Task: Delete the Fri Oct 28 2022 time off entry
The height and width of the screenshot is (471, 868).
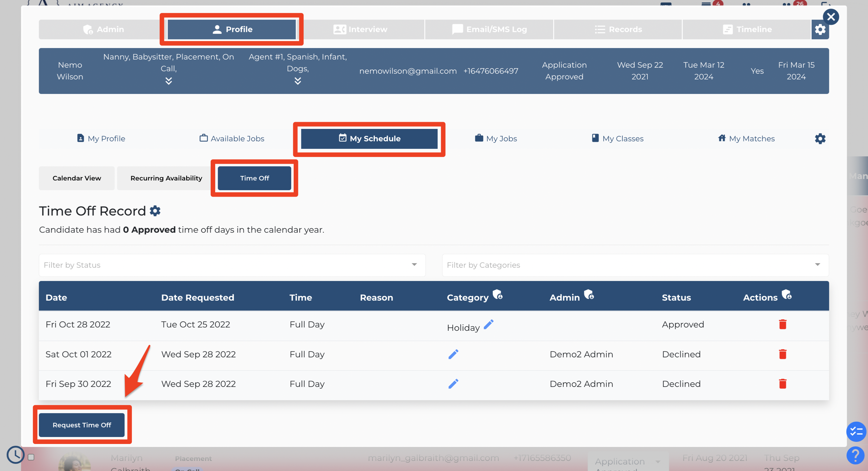Action: tap(782, 324)
